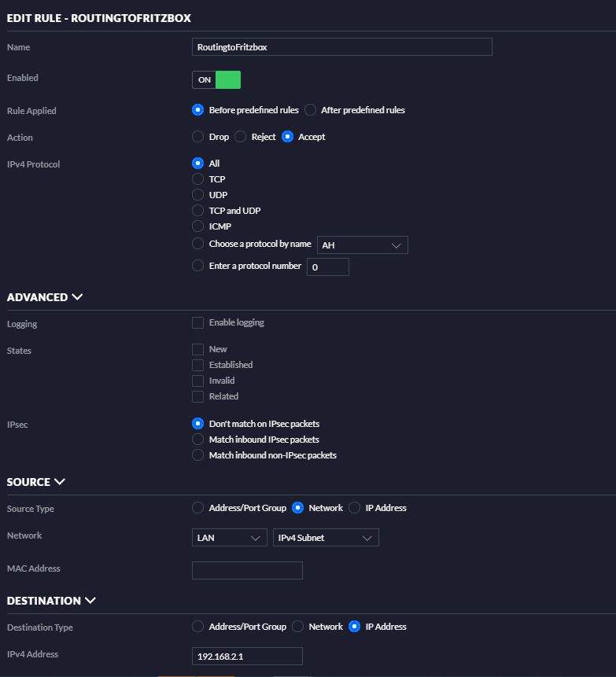Choose the Reject action
Image resolution: width=616 pixels, height=677 pixels.
(x=240, y=137)
